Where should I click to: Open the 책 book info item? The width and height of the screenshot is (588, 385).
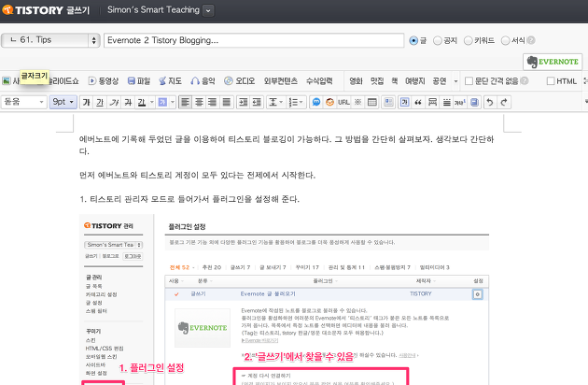pyautogui.click(x=395, y=80)
